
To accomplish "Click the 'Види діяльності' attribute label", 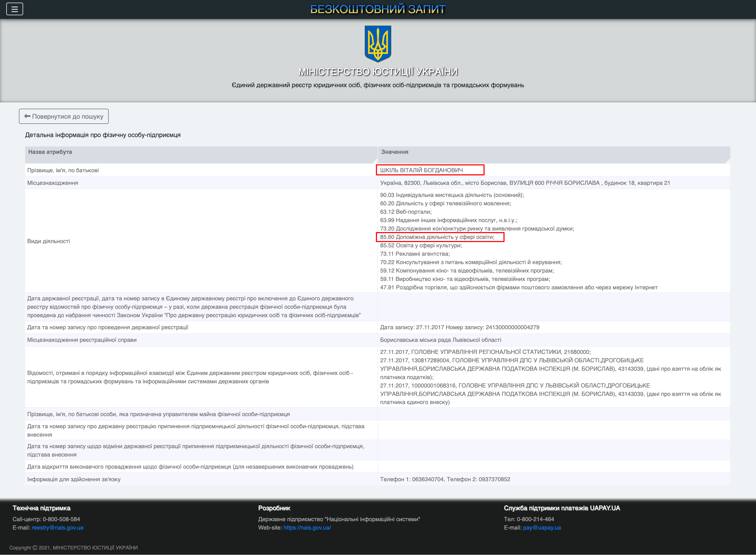I will (x=48, y=241).
